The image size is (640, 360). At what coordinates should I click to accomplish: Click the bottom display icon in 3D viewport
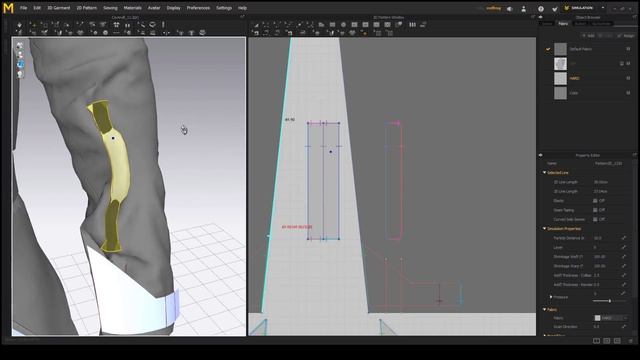(20, 74)
